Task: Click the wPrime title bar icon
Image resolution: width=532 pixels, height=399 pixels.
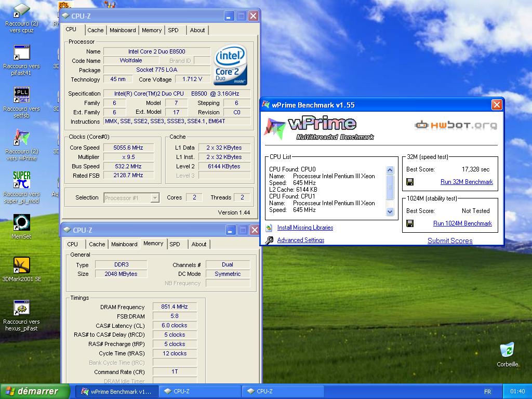Action: click(x=265, y=105)
